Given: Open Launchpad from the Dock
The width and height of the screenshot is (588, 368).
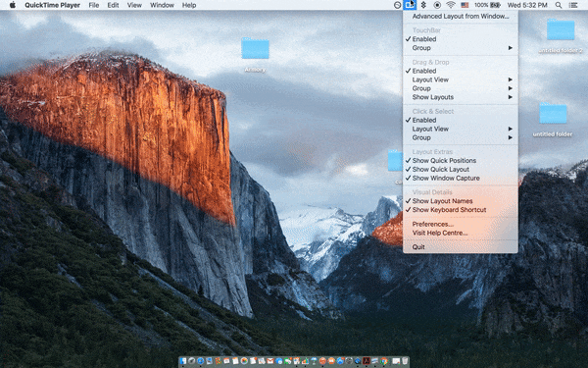Looking at the screenshot, I should (192, 361).
